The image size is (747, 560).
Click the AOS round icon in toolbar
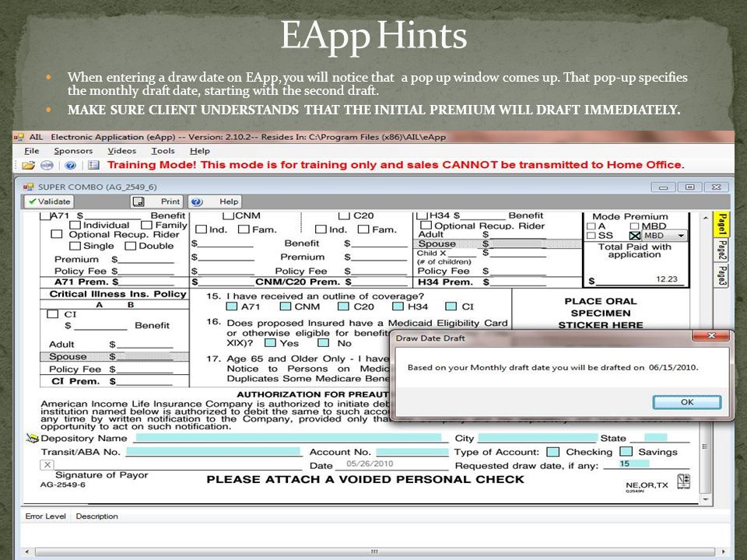(x=47, y=165)
